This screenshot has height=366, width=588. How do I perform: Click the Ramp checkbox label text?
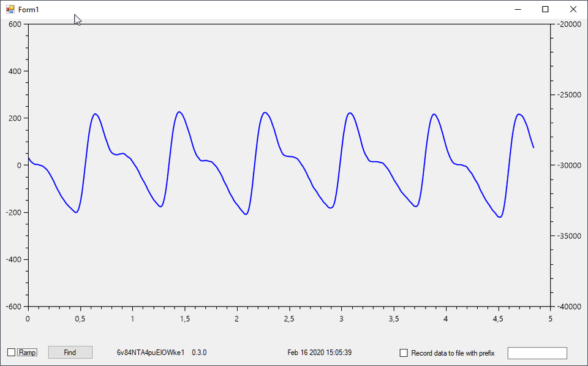click(27, 353)
